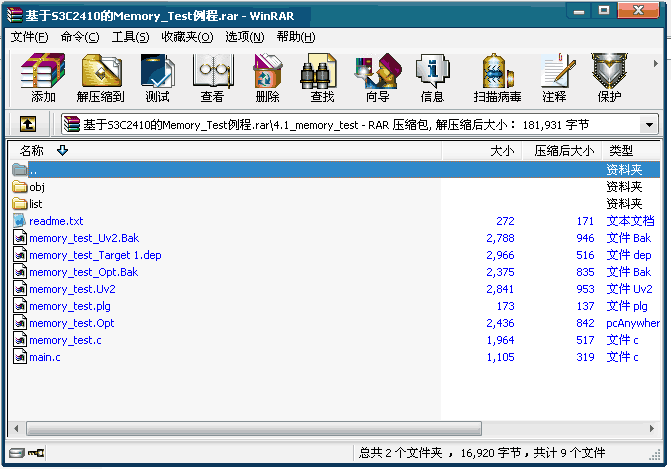Select memory_test.Uv2 file name
The height and width of the screenshot is (469, 671).
pyautogui.click(x=72, y=289)
